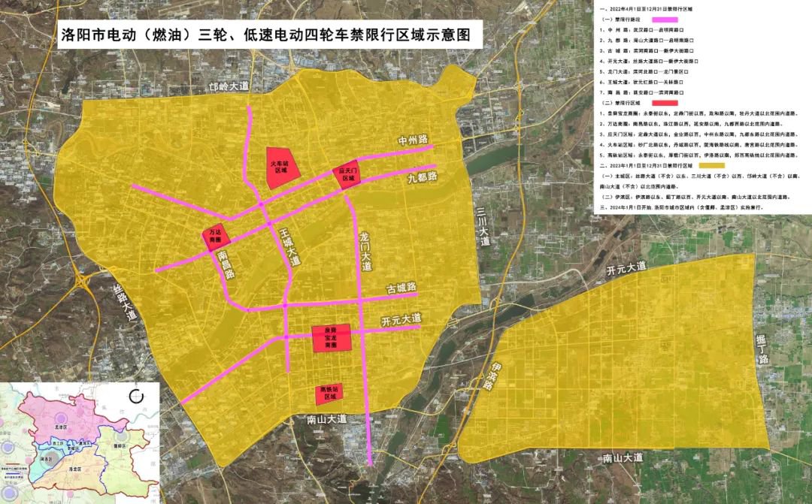The image size is (812, 504).
Task: Click the 古城路 road label
Action: 401,289
